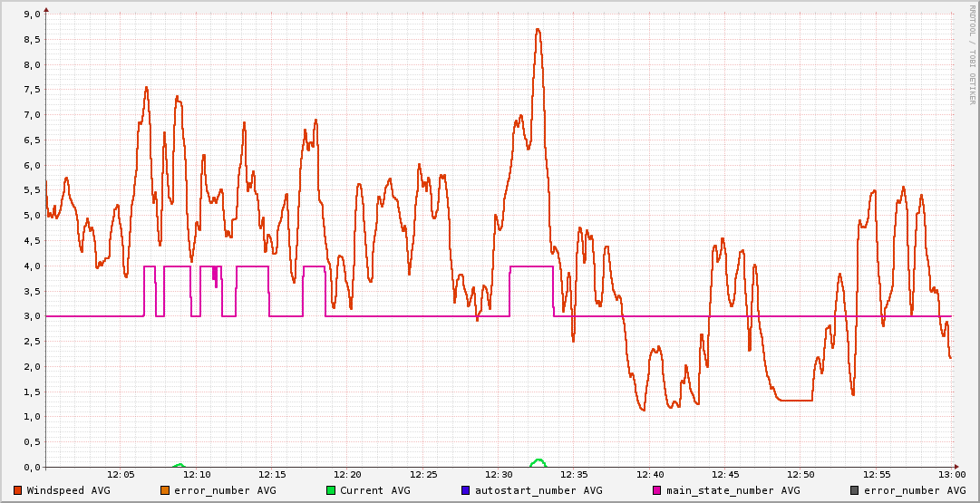This screenshot has width=980, height=503.
Task: Select the autostart_number AVG legend label
Action: coord(538,490)
